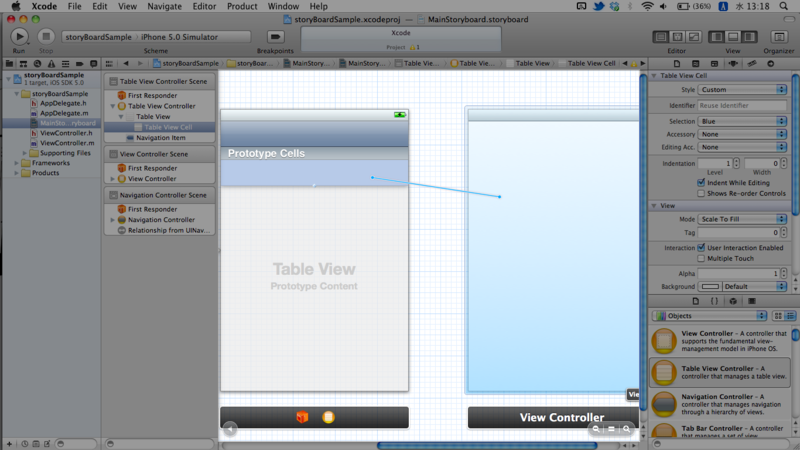Image resolution: width=800 pixels, height=450 pixels.
Task: Open the Editor menu
Action: [204, 6]
